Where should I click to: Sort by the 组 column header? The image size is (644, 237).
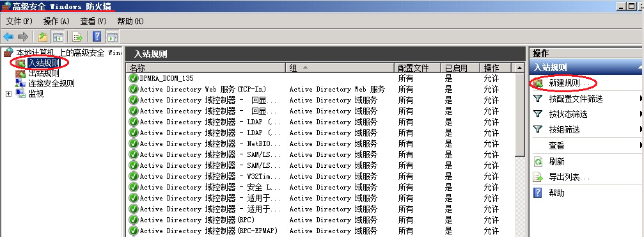[339, 68]
